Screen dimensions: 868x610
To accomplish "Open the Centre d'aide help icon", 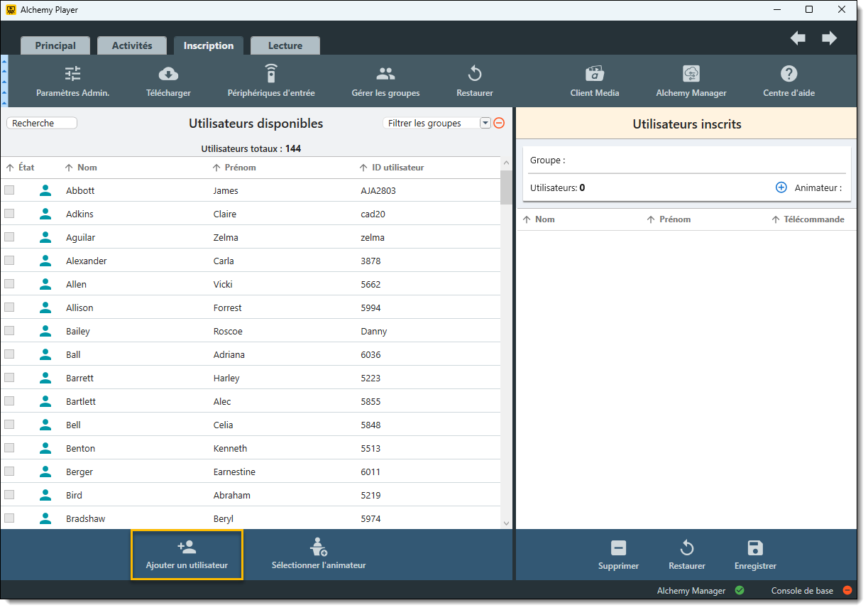I will click(x=789, y=74).
